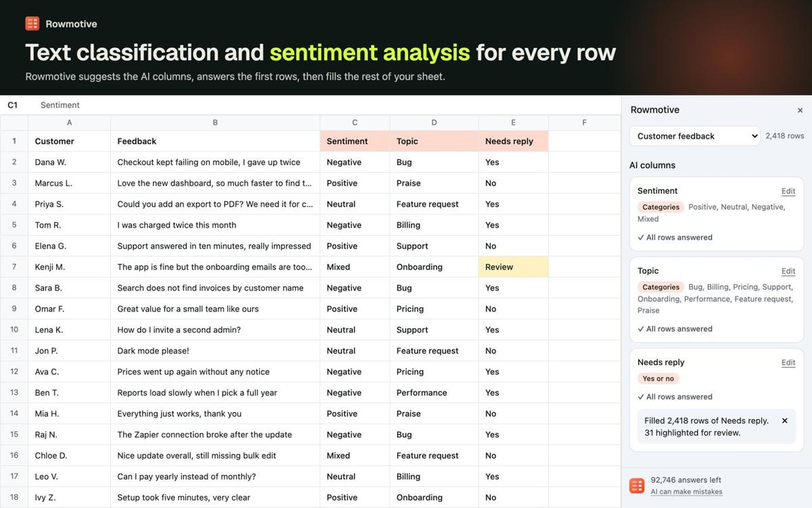
Task: Click the Support topic cell for Elena G.
Action: click(434, 246)
